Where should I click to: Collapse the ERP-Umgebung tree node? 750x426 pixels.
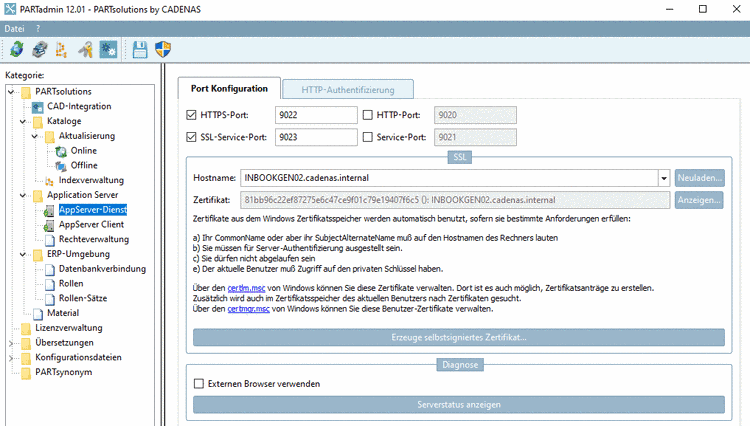click(x=22, y=254)
